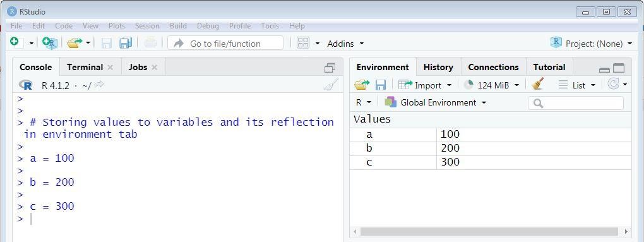Viewport: 644px width, 242px height.
Task: Open the Profile menu
Action: pos(240,26)
